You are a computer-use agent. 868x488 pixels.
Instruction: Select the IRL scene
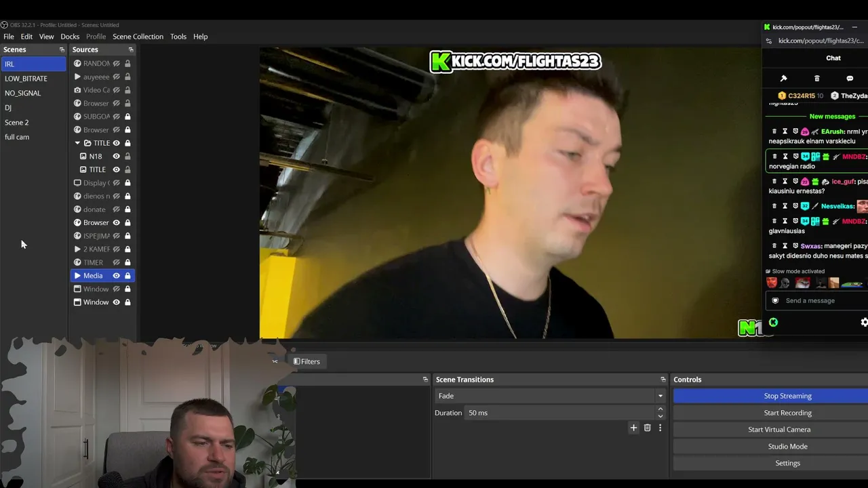pos(33,64)
